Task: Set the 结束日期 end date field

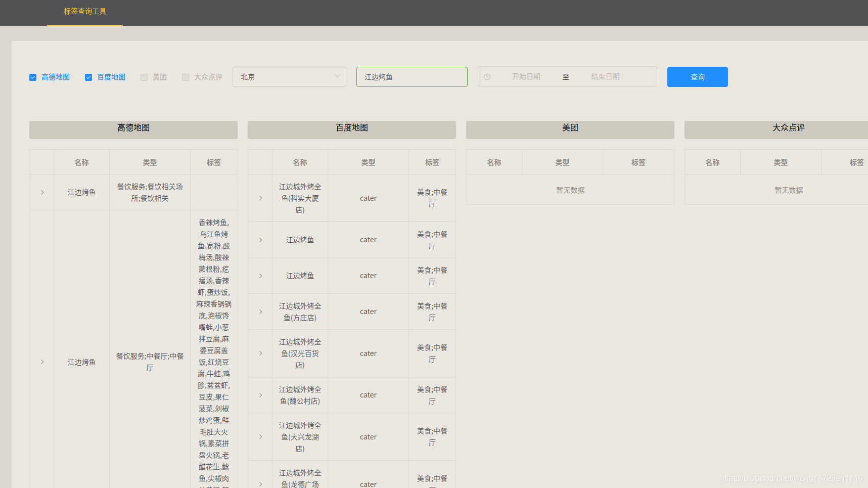Action: pyautogui.click(x=605, y=76)
